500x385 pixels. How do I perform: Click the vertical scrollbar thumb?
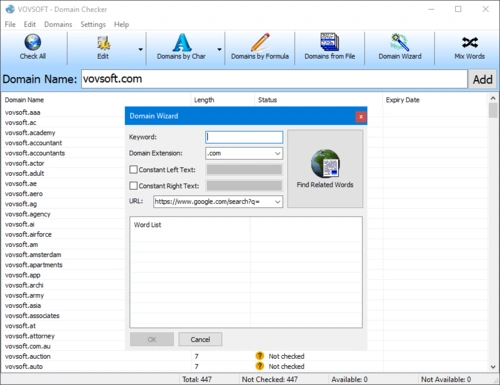click(493, 110)
